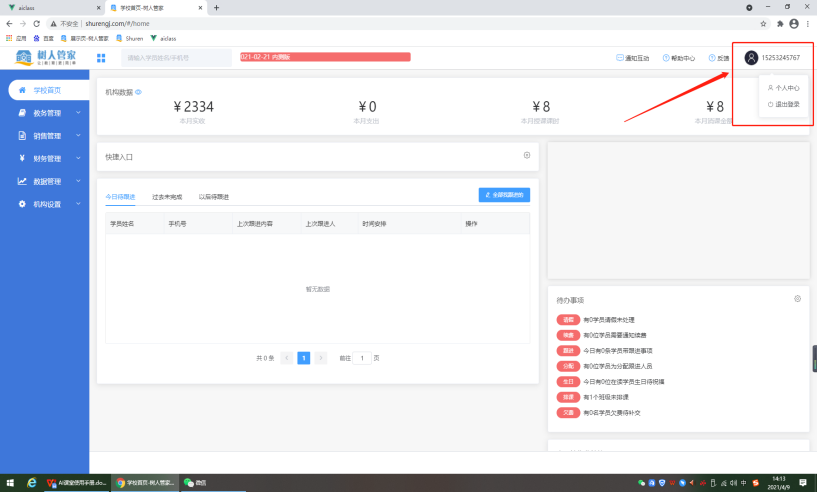The height and width of the screenshot is (492, 817).
Task: Switch to the aiclass browser tab
Action: click(52, 8)
